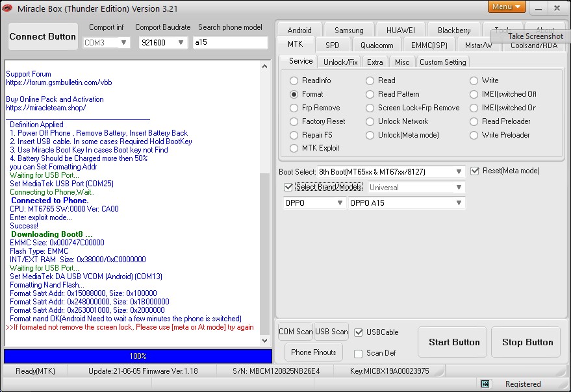Select the Unlock(Meta mode) radio option
The image size is (571, 392).
pyautogui.click(x=402, y=135)
